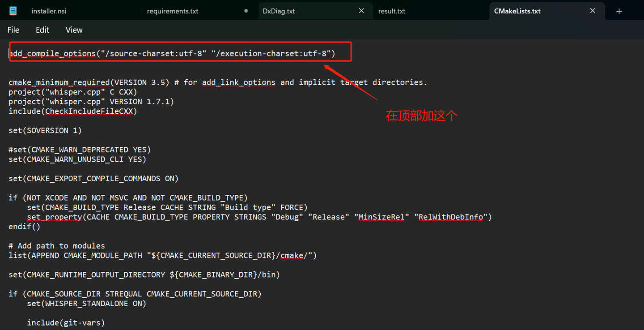Screen dimensions: 644x330
Task: Click the include(git-vars) line
Action: tap(66, 322)
